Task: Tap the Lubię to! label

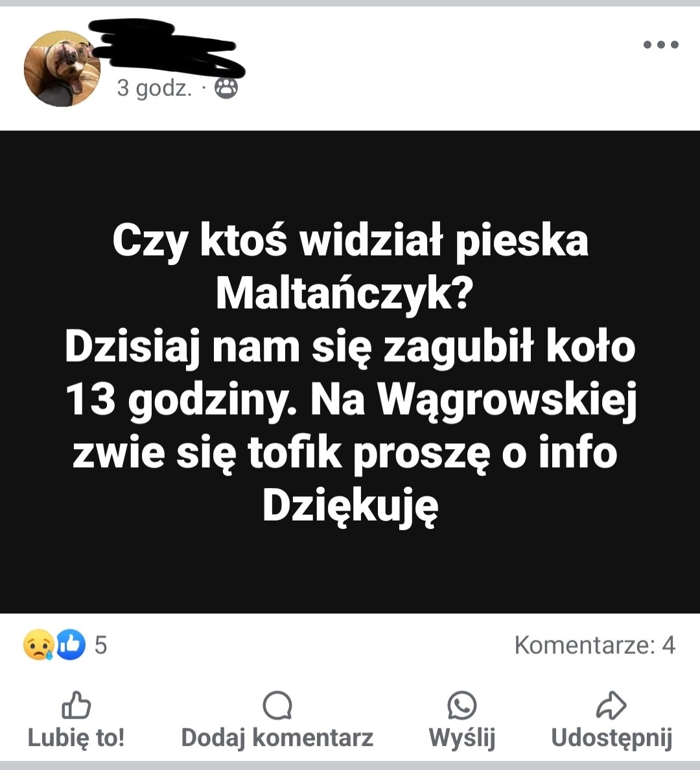Action: point(76,738)
